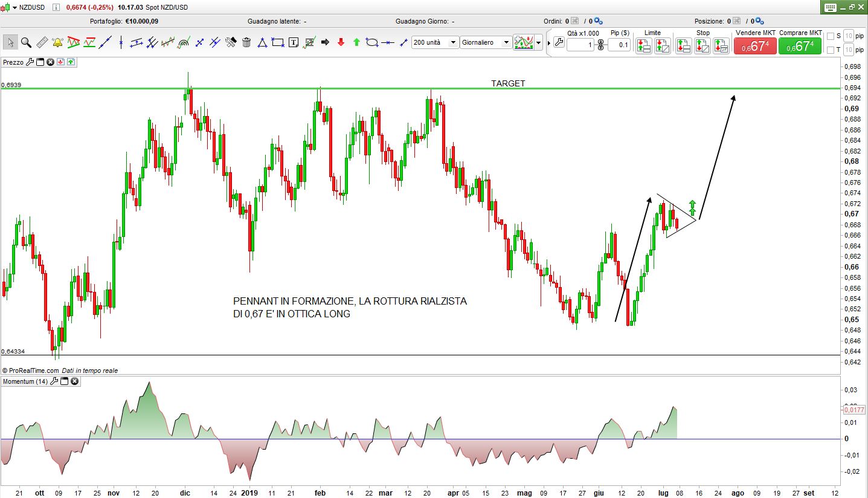The image size is (868, 498).
Task: Pick the ruler measurement tool
Action: click(42, 42)
